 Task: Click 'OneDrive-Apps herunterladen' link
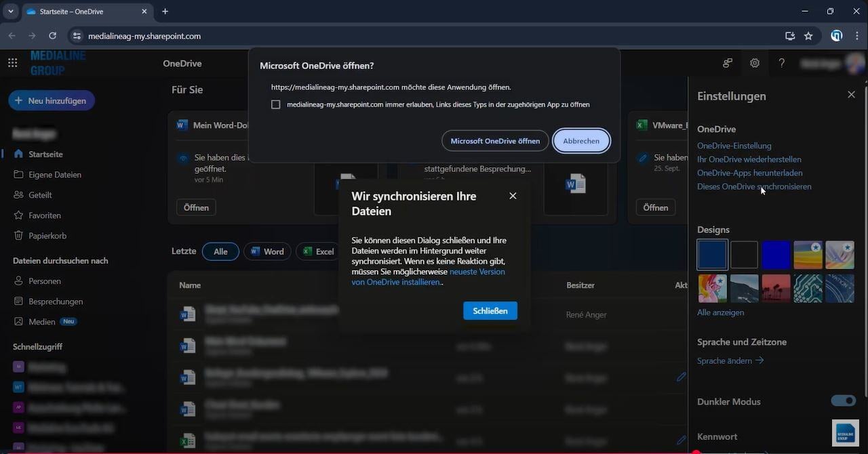point(750,173)
